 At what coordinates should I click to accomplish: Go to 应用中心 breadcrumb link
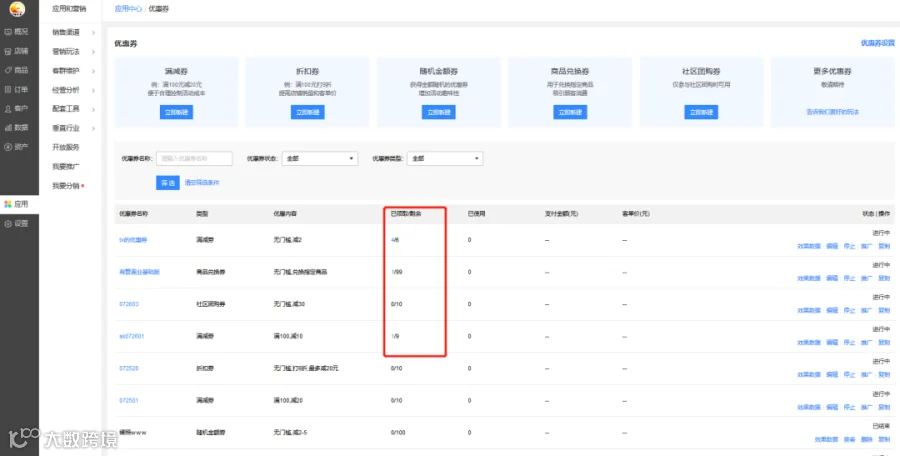(128, 9)
